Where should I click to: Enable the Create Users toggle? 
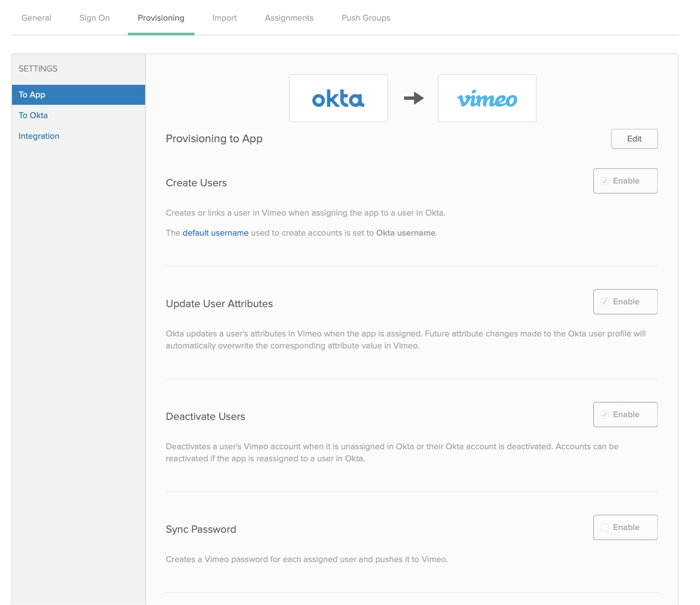click(x=605, y=181)
